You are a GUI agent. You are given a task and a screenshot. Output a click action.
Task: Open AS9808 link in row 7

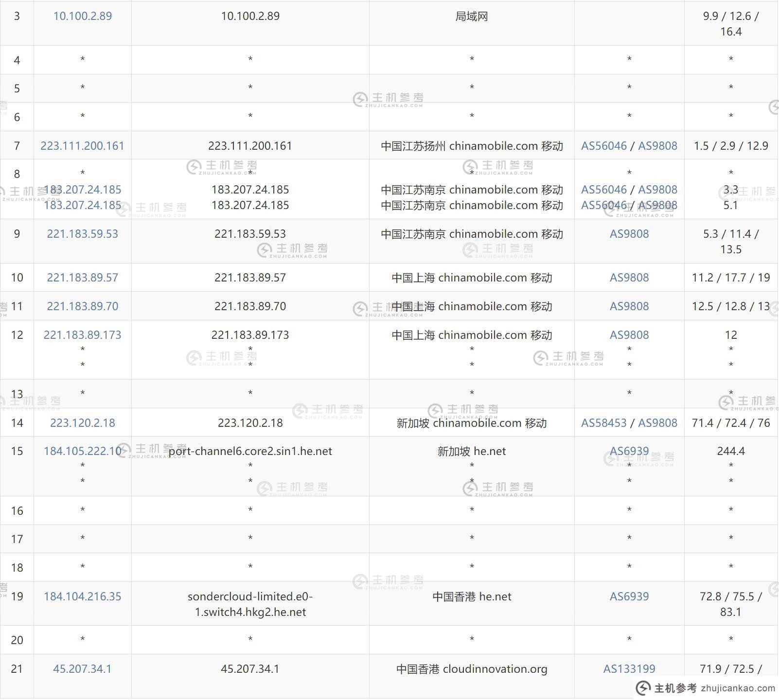click(x=657, y=146)
